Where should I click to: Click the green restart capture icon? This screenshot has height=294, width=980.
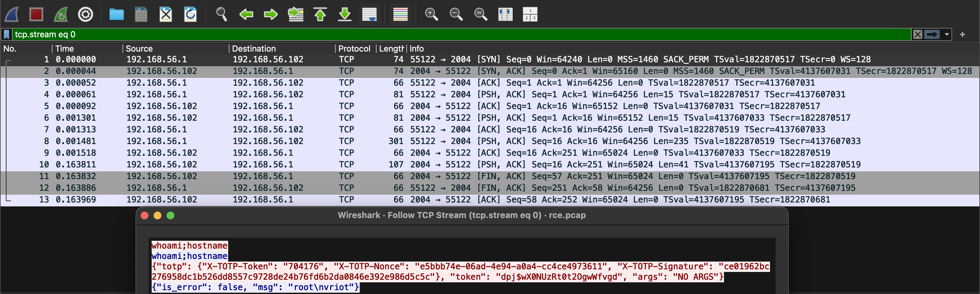pyautogui.click(x=61, y=15)
